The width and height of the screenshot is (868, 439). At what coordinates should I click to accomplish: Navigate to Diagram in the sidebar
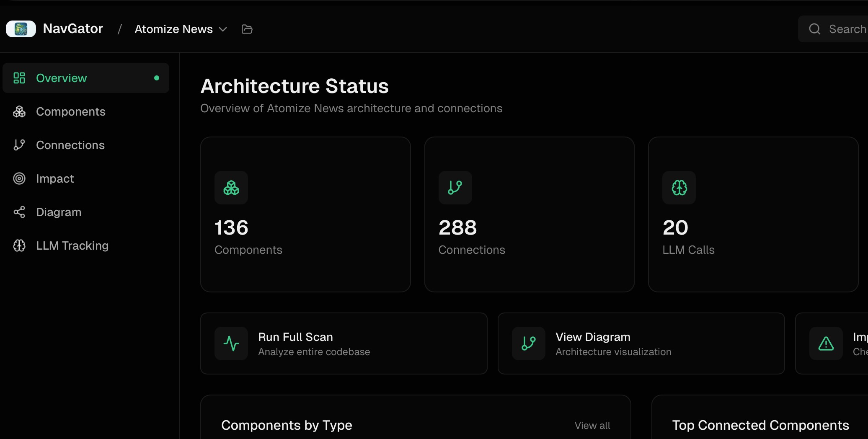click(59, 212)
